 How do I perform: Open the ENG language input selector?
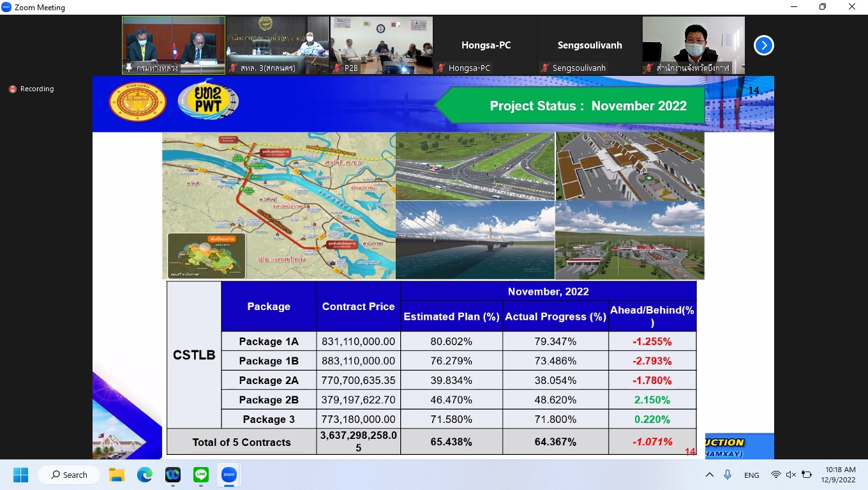point(751,475)
